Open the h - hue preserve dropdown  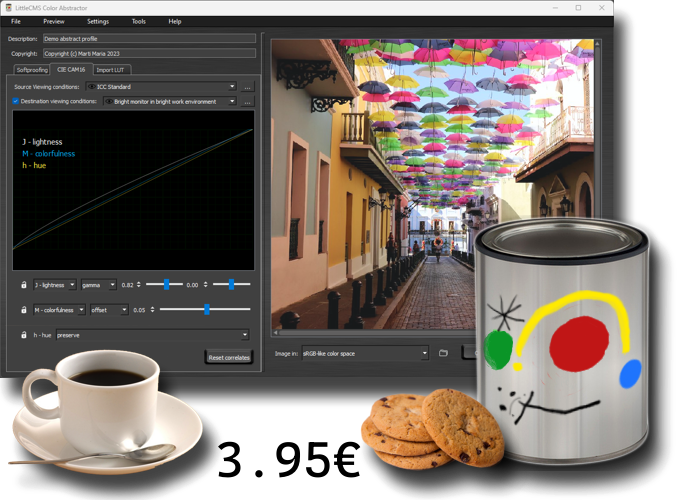click(x=152, y=335)
